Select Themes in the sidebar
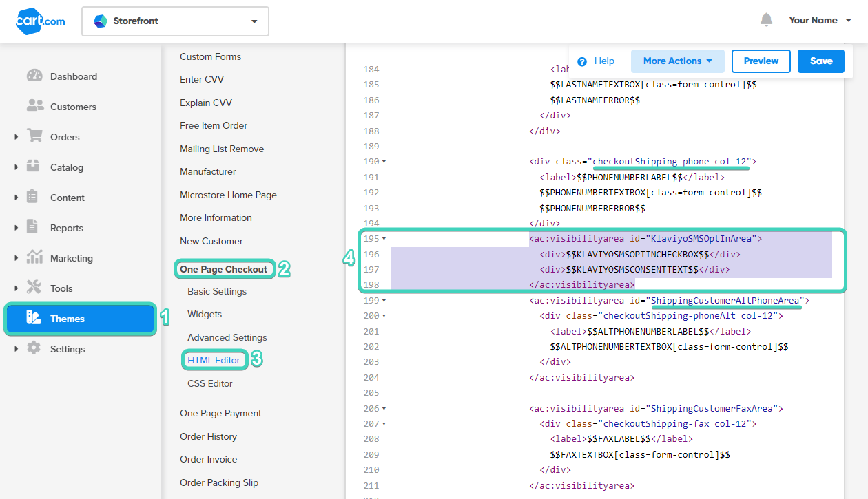The image size is (868, 499). (x=81, y=319)
